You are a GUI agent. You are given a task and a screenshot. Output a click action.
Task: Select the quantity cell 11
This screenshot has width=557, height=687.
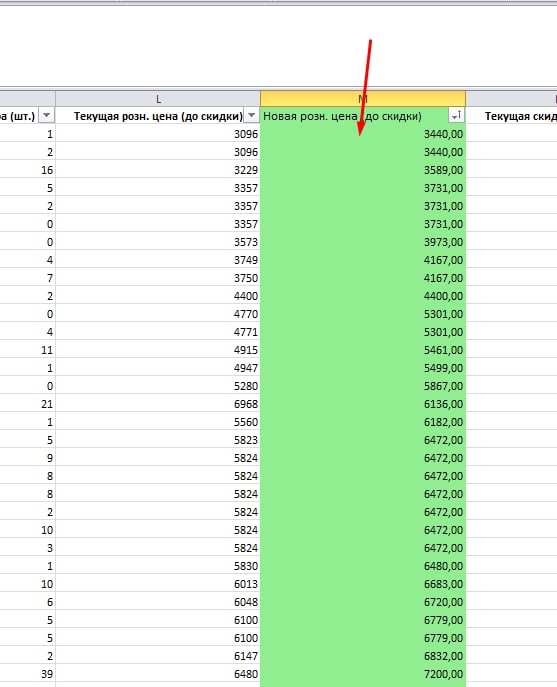coord(27,350)
